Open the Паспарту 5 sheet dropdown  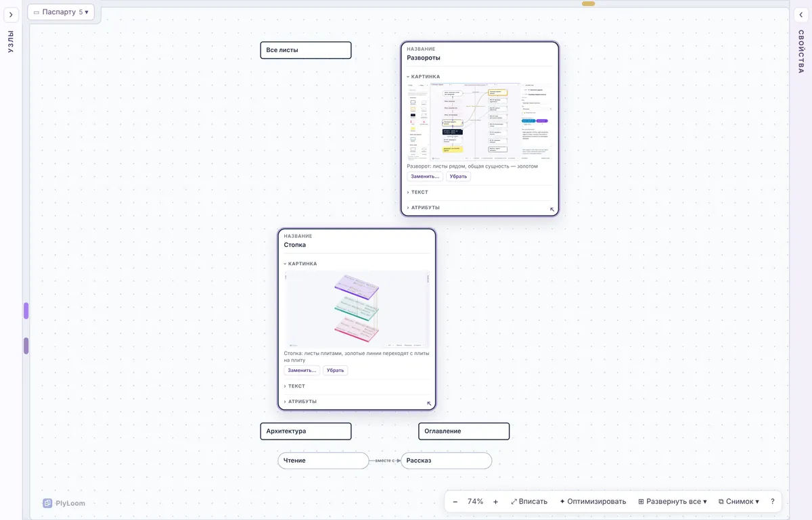(x=61, y=12)
